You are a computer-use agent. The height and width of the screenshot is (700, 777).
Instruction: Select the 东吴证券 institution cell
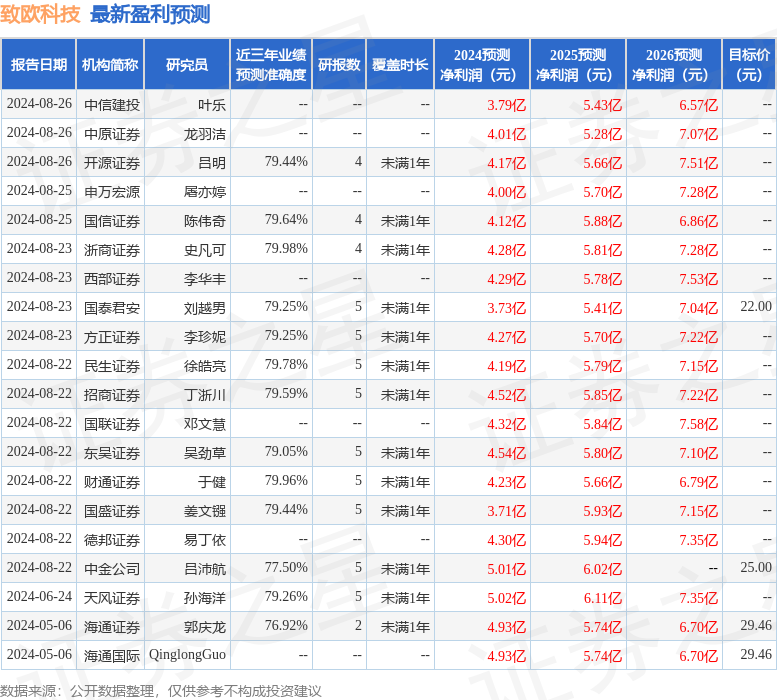(112, 453)
